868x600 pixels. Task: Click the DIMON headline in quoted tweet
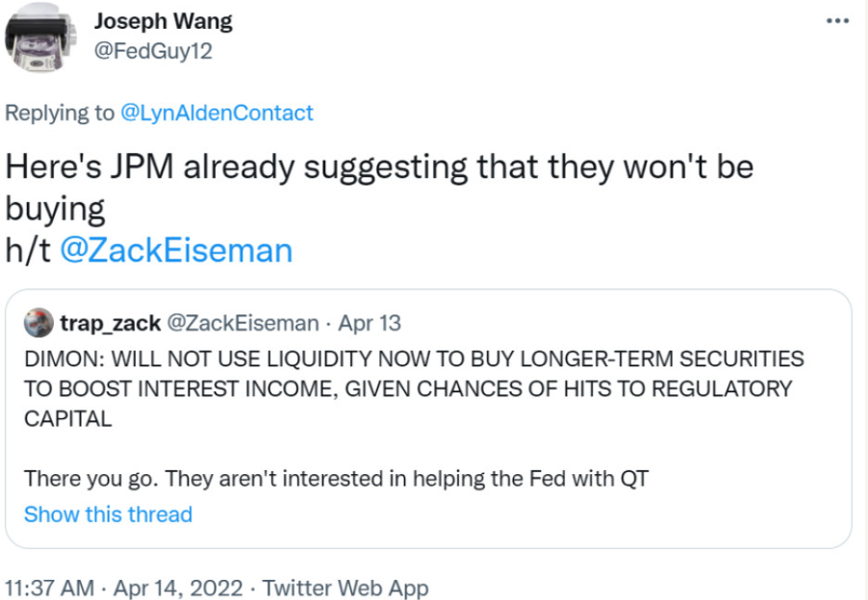[414, 360]
